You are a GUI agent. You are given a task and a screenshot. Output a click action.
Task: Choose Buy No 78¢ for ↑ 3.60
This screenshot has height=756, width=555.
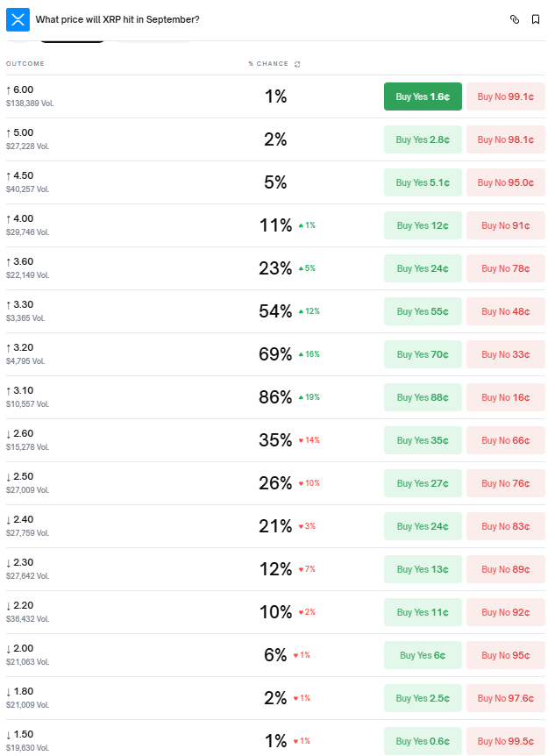tap(505, 268)
